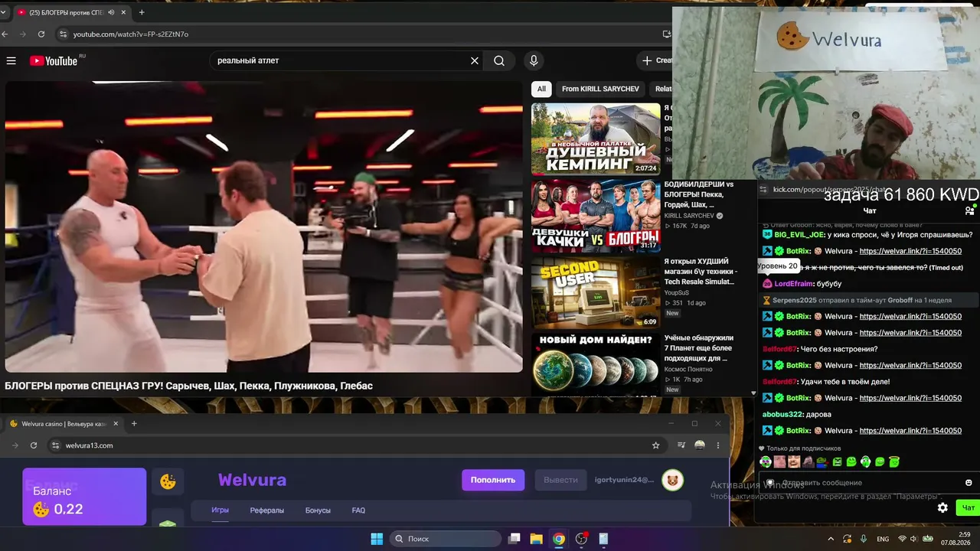Select the From KIRILL SARYCHEV chip

[600, 89]
